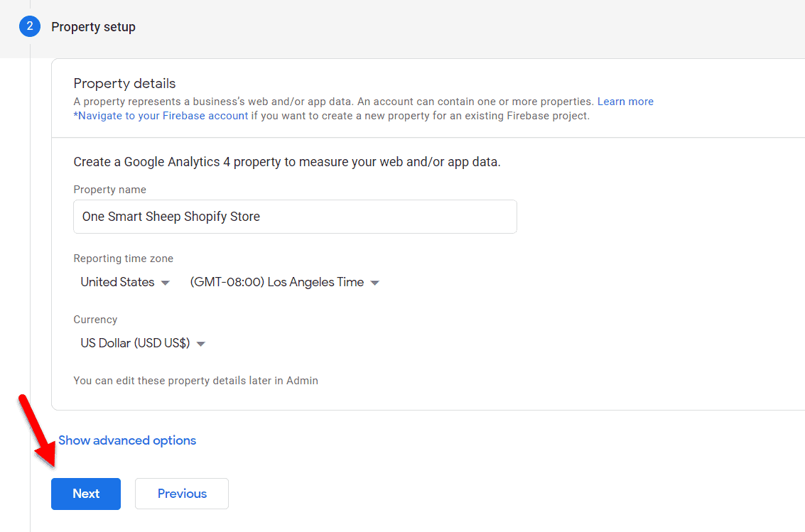805x532 pixels.
Task: Open the Learn more link
Action: pyautogui.click(x=625, y=102)
